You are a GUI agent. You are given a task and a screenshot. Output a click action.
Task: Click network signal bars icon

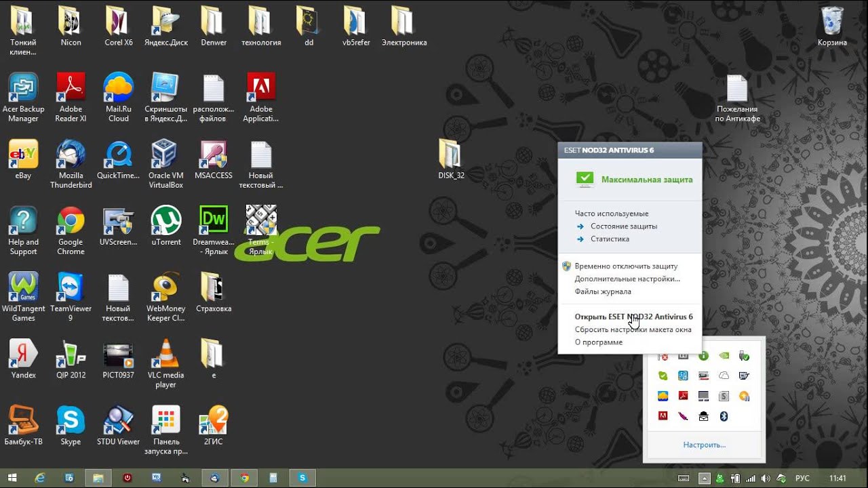tap(751, 479)
